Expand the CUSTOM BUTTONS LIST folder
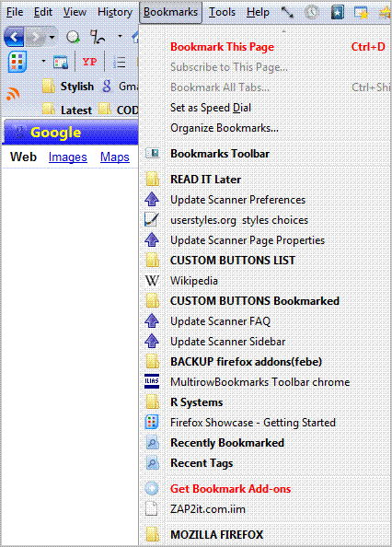Screen dimensions: 392x547 (x=233, y=261)
